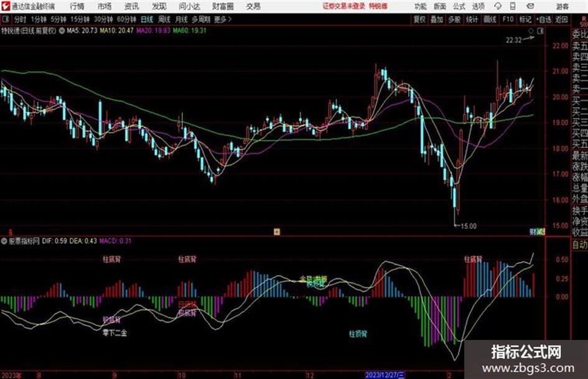
Task: Toggle the left sidebar panel icon
Action: [x=5, y=19]
